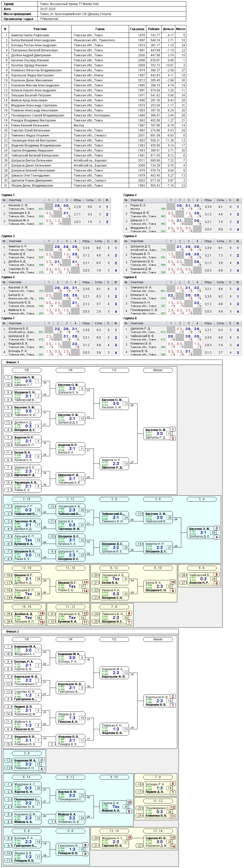Click the 'Группа-4' heading

click(130, 236)
